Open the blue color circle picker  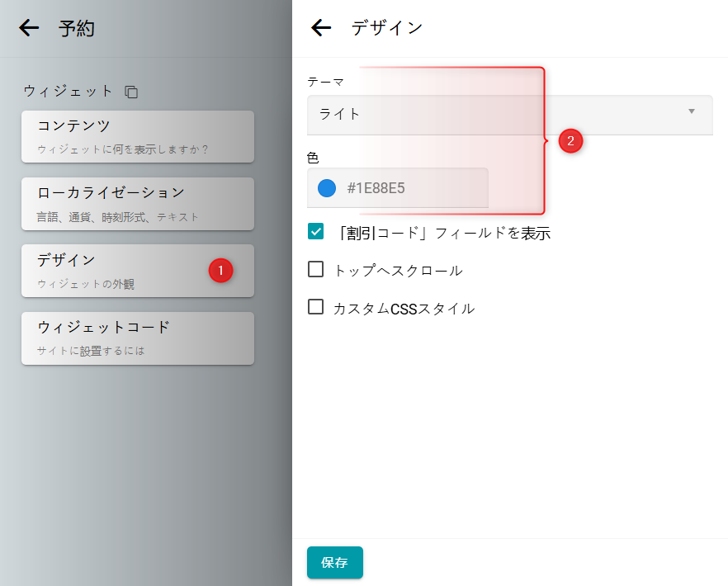[x=327, y=188]
